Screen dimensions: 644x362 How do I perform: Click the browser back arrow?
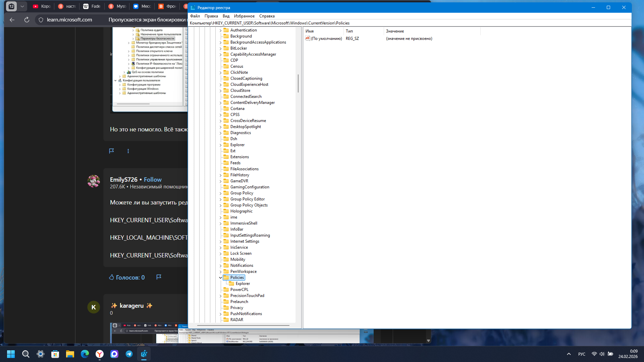[x=12, y=20]
